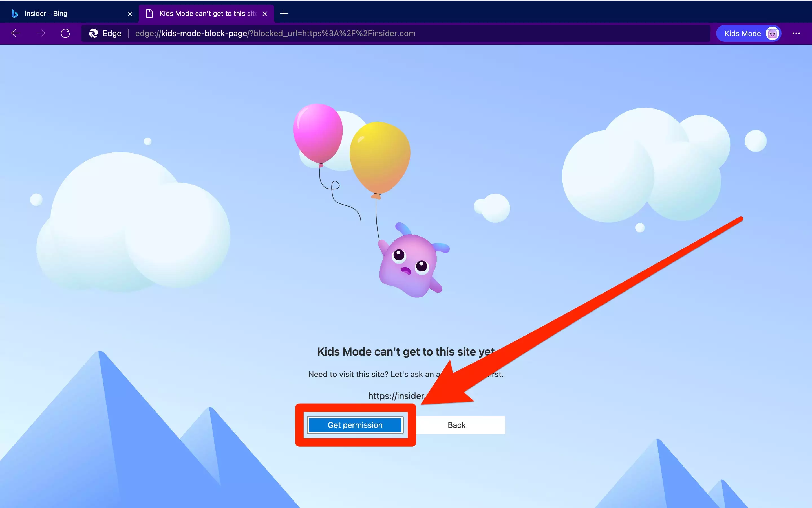Screen dimensions: 812x508
Task: Click the Bing icon on the first tab
Action: pos(14,14)
